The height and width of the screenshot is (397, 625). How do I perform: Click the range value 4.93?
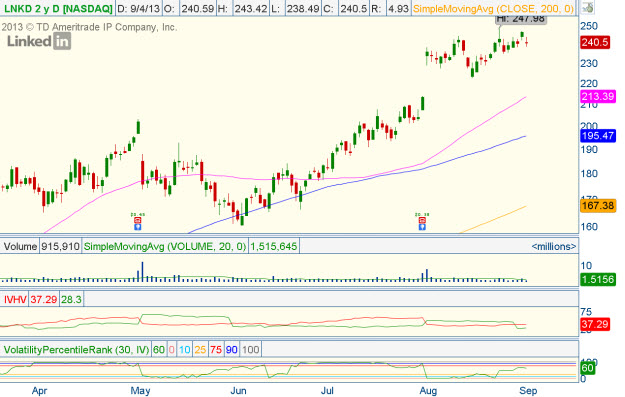pos(398,8)
